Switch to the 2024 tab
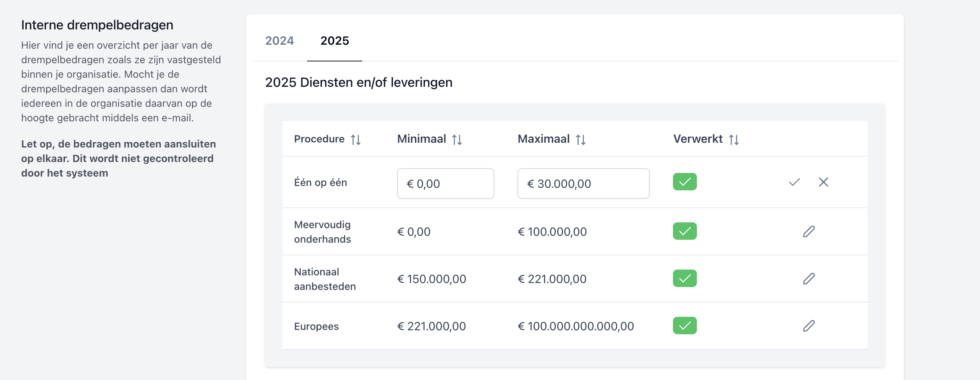This screenshot has height=380, width=980. tap(279, 40)
